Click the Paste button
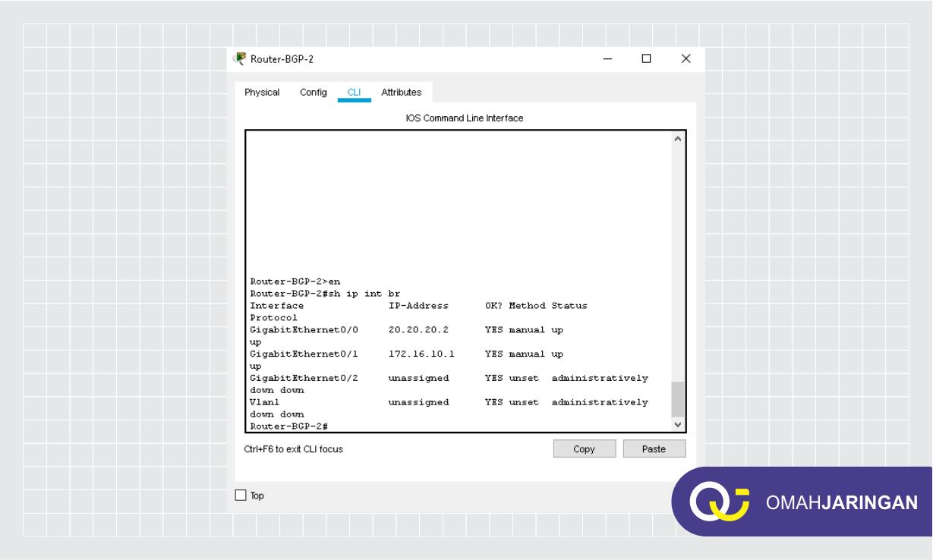The width and height of the screenshot is (933, 560). click(654, 448)
